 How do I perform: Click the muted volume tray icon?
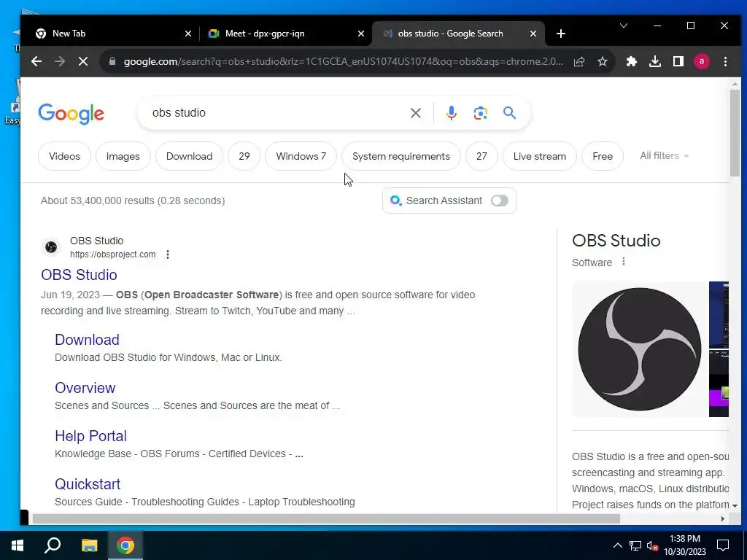[x=652, y=545]
